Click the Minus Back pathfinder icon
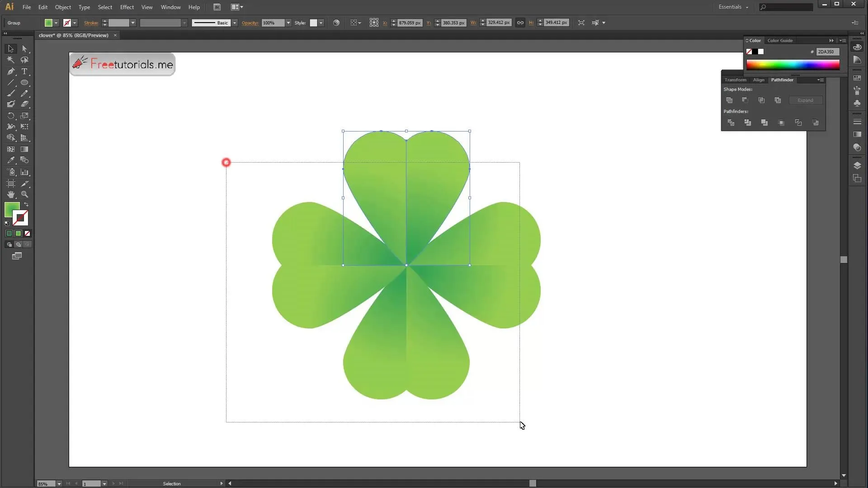868x488 pixels. 816,122
